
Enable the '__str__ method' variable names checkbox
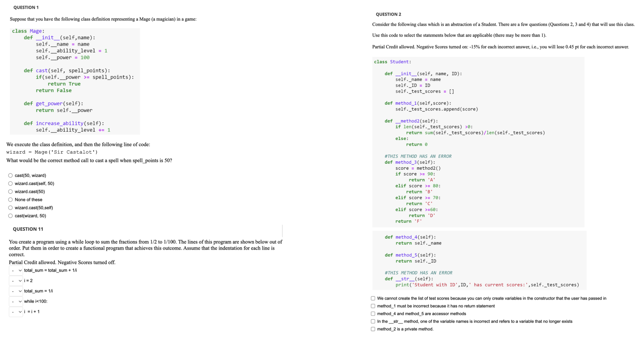click(x=373, y=321)
